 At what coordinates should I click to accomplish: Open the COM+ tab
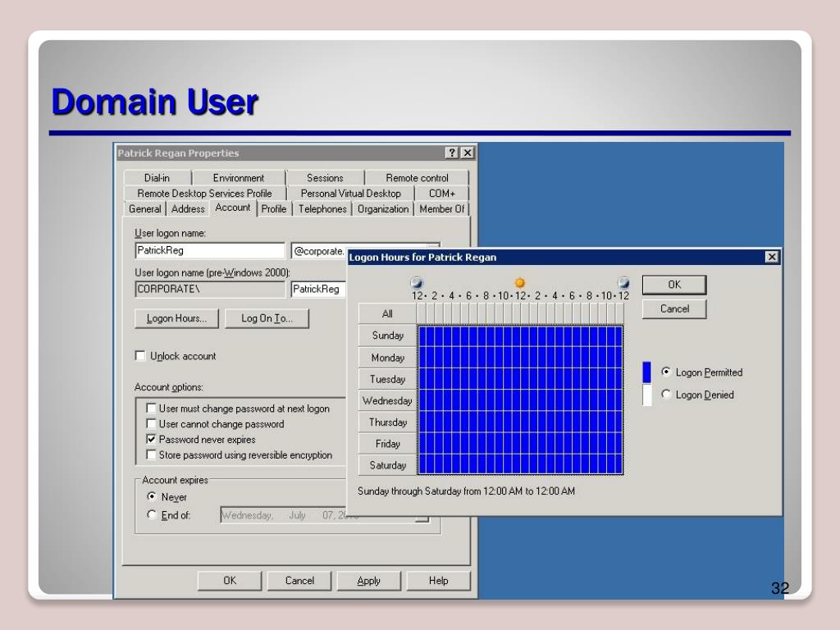click(442, 194)
